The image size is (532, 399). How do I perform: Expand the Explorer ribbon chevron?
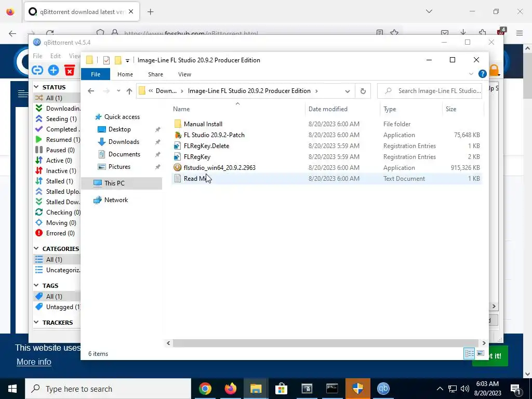(x=471, y=74)
